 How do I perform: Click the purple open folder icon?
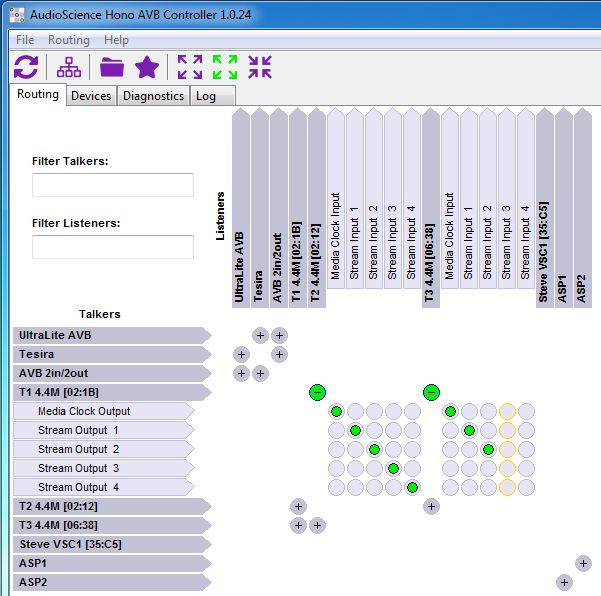pyautogui.click(x=112, y=67)
